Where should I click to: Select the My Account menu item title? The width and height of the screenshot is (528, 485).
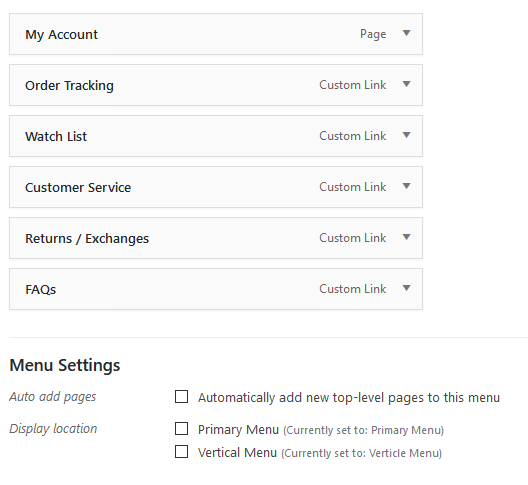pos(61,35)
